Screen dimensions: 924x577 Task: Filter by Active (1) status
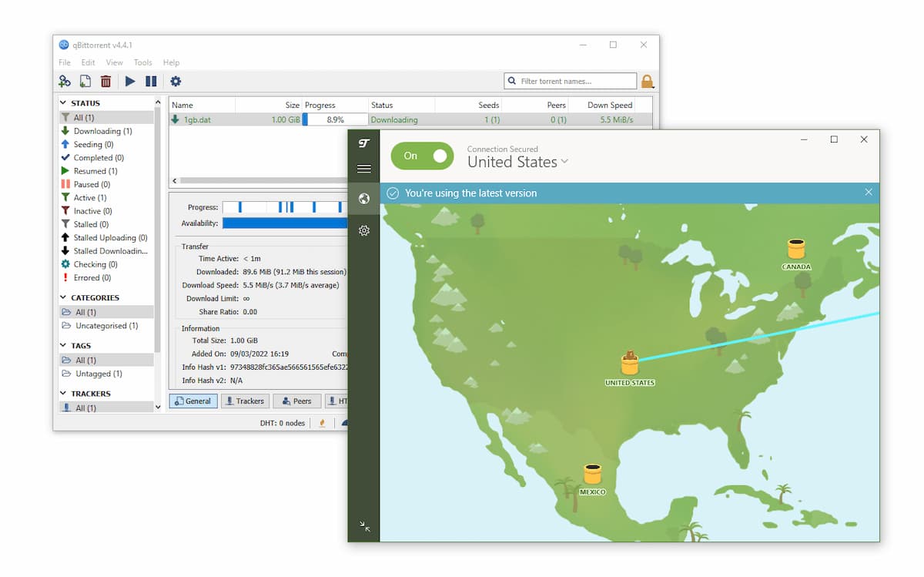point(106,198)
